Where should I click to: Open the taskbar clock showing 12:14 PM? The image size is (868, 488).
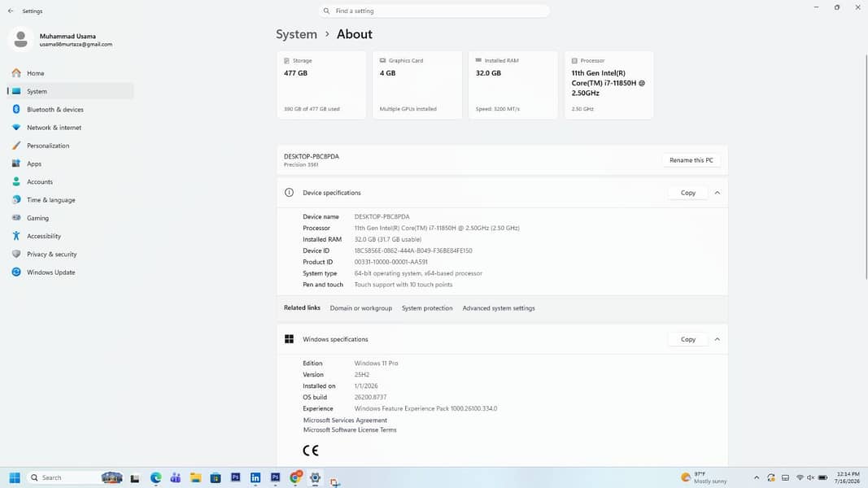[x=848, y=477]
